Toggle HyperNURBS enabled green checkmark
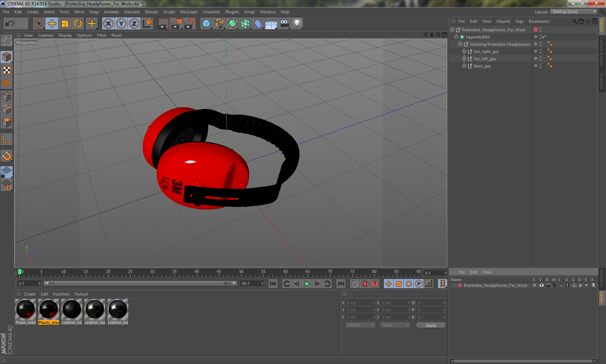 [544, 37]
